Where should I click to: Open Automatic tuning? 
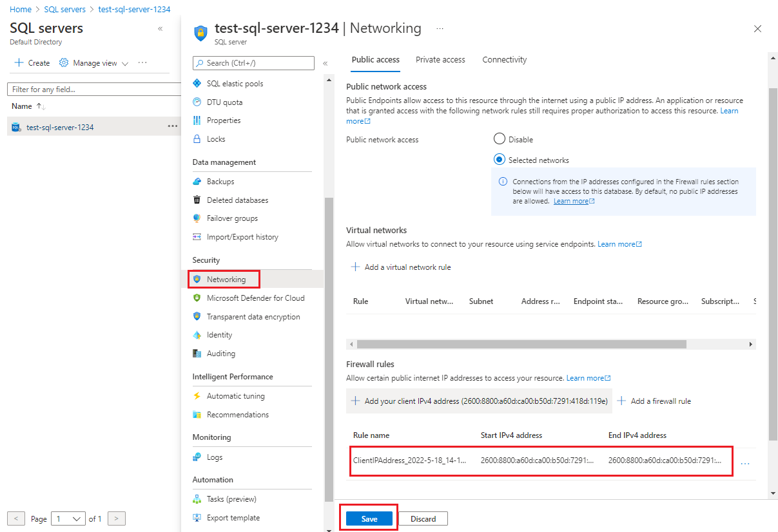coord(235,396)
